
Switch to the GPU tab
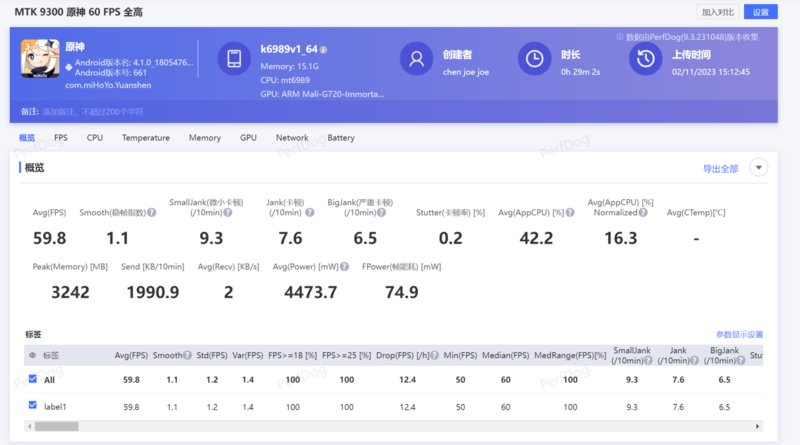click(248, 138)
